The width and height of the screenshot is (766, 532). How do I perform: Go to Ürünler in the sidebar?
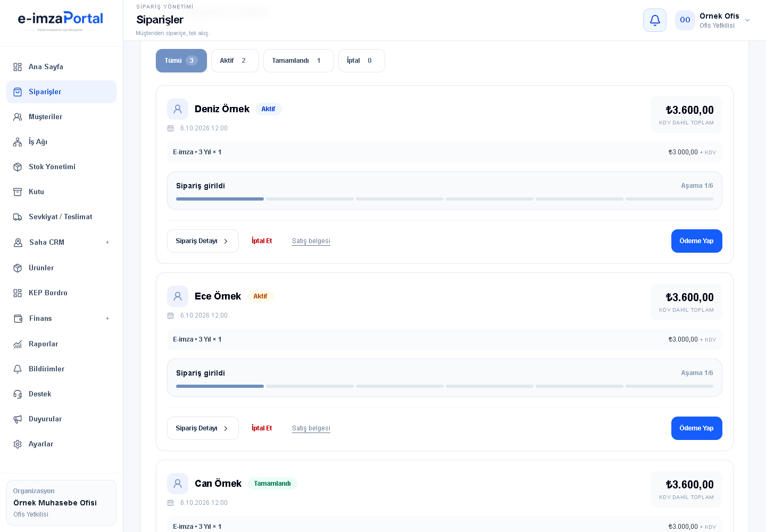coord(61,268)
